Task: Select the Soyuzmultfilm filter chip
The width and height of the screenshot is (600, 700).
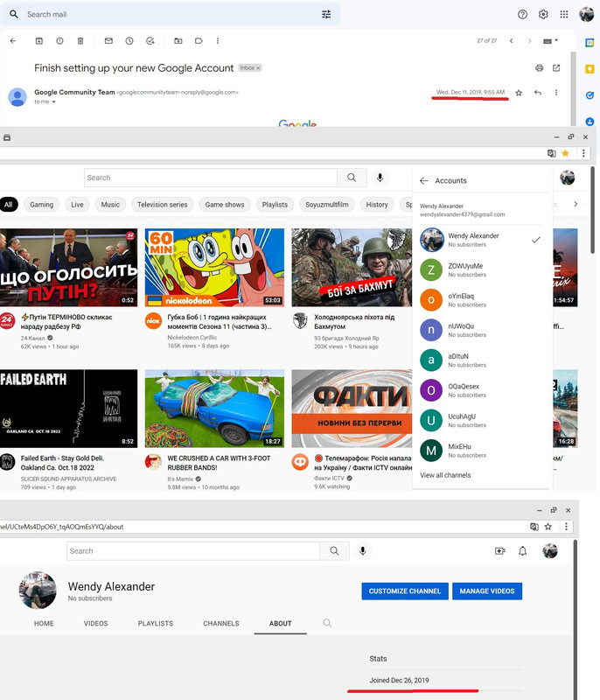Action: point(327,205)
